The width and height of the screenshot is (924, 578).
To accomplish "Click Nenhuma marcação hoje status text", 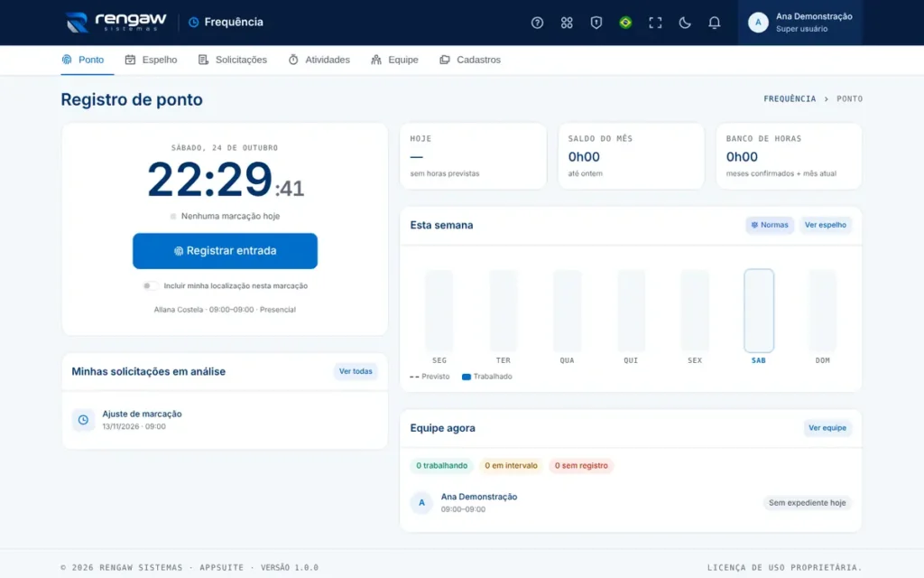I will click(x=230, y=217).
